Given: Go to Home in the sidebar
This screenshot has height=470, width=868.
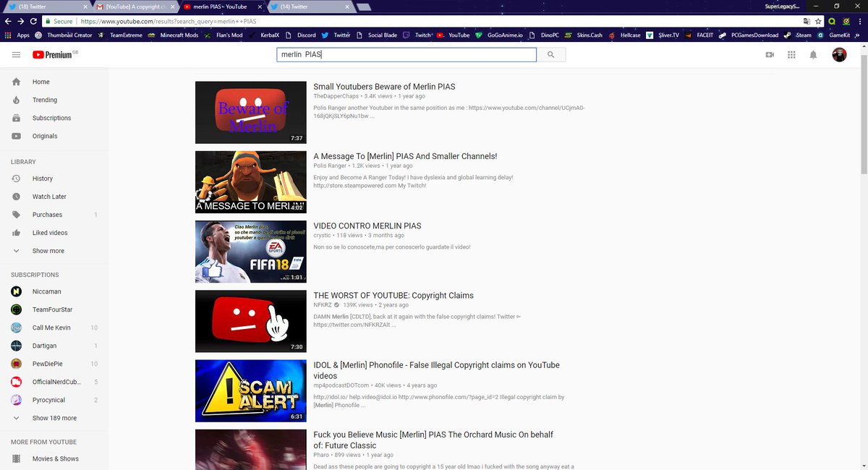Looking at the screenshot, I should click(54, 82).
